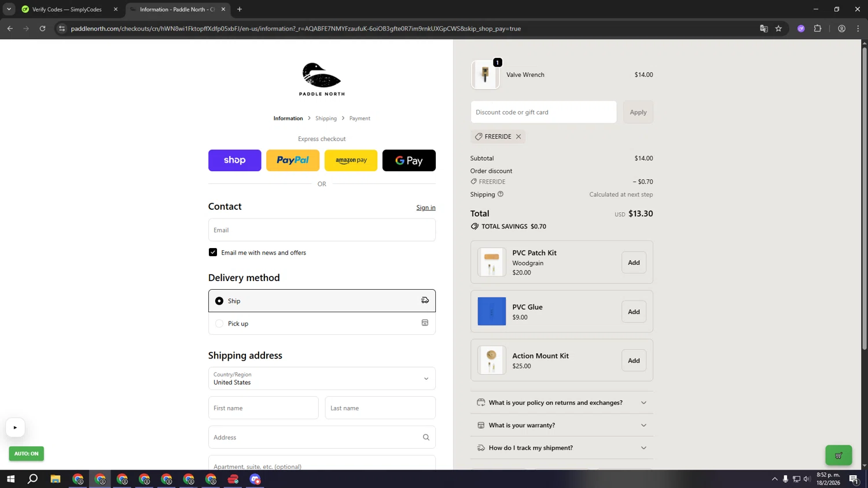Pay with Shop Pay express button
The width and height of the screenshot is (868, 488).
pos(234,160)
